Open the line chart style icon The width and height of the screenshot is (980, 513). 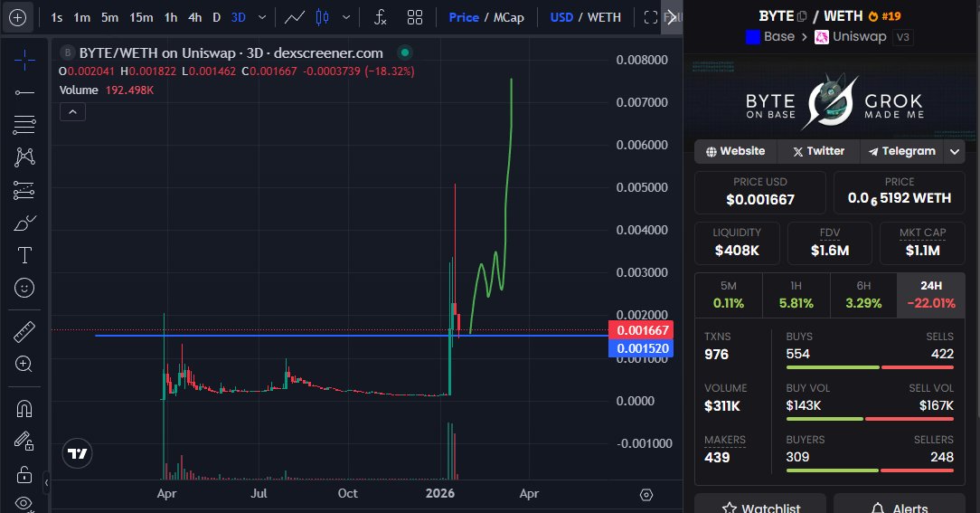(x=295, y=17)
